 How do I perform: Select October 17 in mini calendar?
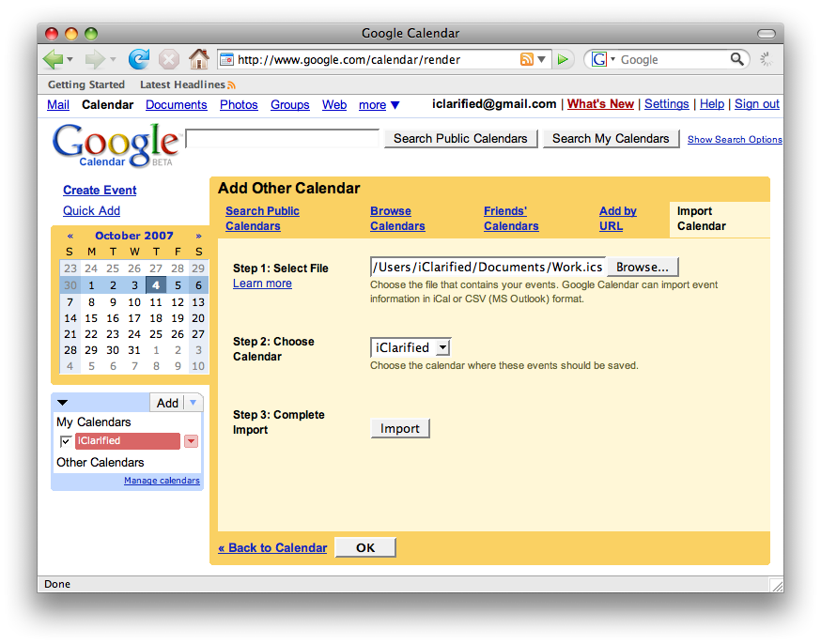point(134,318)
